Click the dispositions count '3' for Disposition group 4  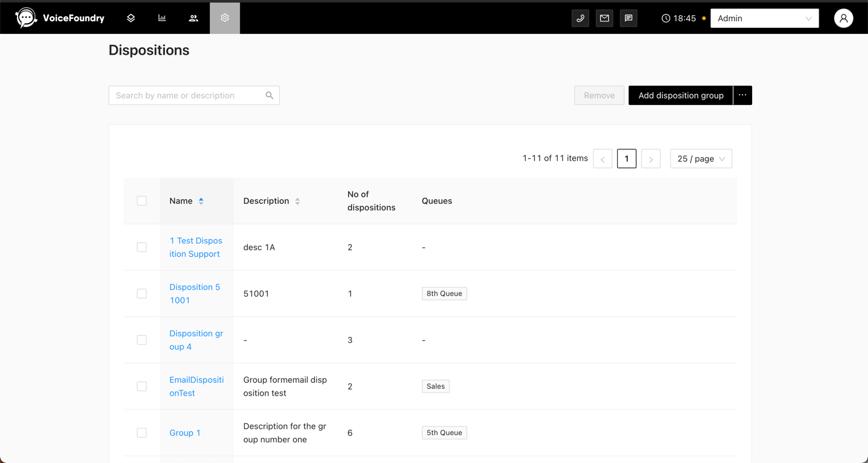tap(350, 340)
